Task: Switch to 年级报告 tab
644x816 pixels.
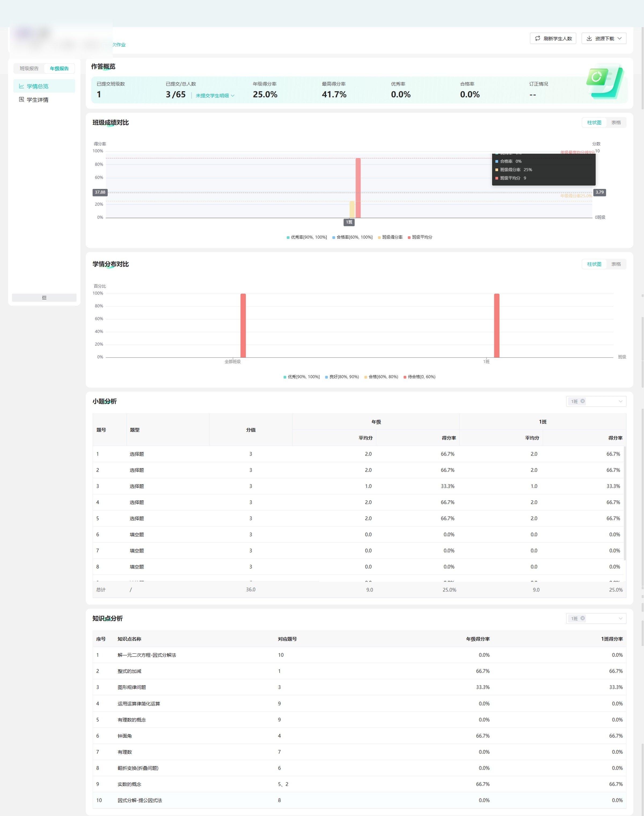Action: point(59,68)
